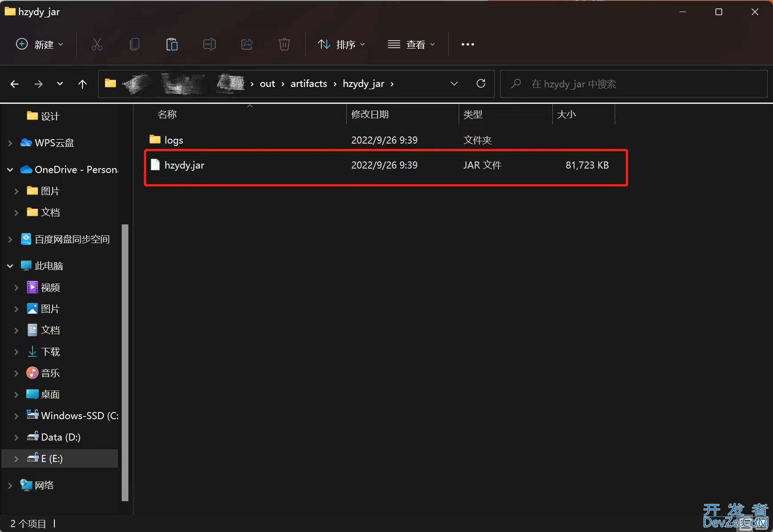Expand the 网络 tree node
The height and width of the screenshot is (532, 773).
pyautogui.click(x=10, y=486)
